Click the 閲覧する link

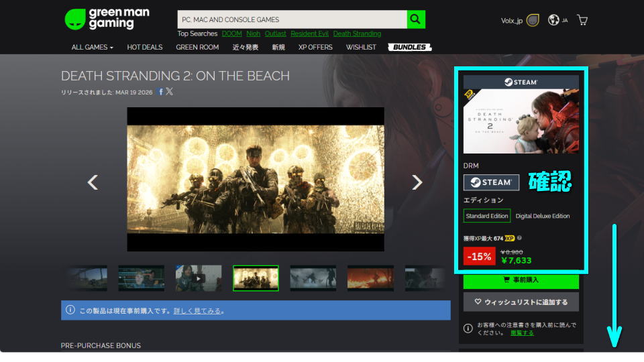[522, 333]
